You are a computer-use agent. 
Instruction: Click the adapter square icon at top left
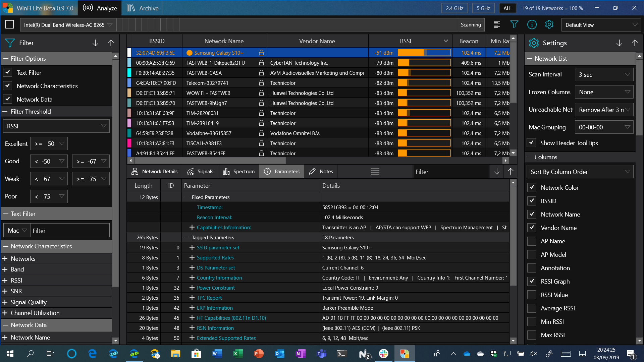(x=10, y=24)
